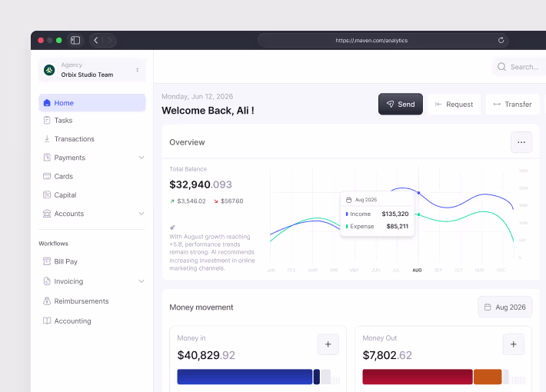
Task: Click the date Monday, Jun 12, 2026
Action: [198, 96]
